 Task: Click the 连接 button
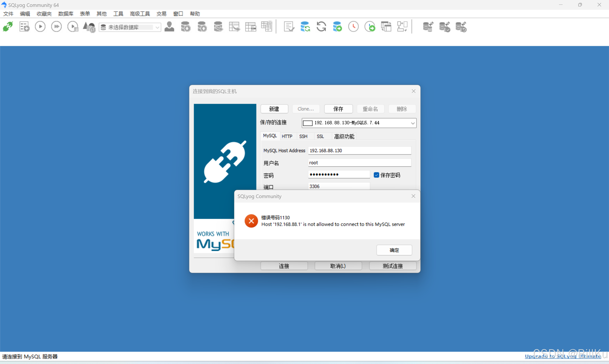(x=284, y=266)
